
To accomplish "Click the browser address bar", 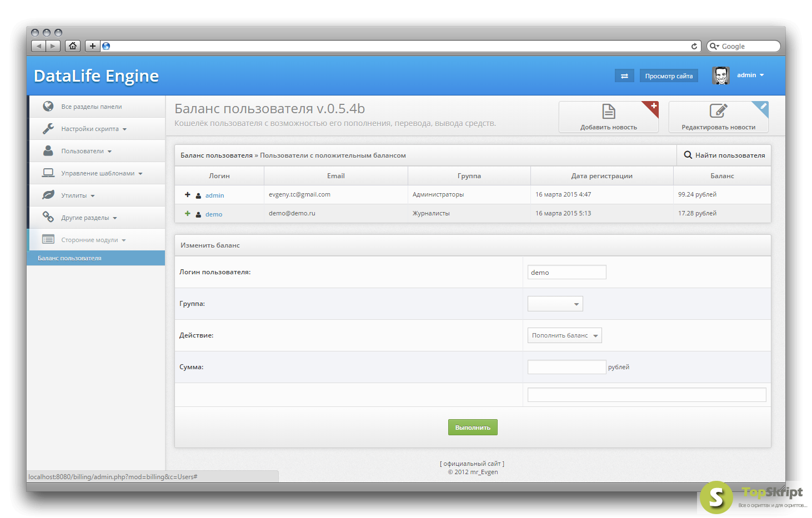I will pos(401,46).
